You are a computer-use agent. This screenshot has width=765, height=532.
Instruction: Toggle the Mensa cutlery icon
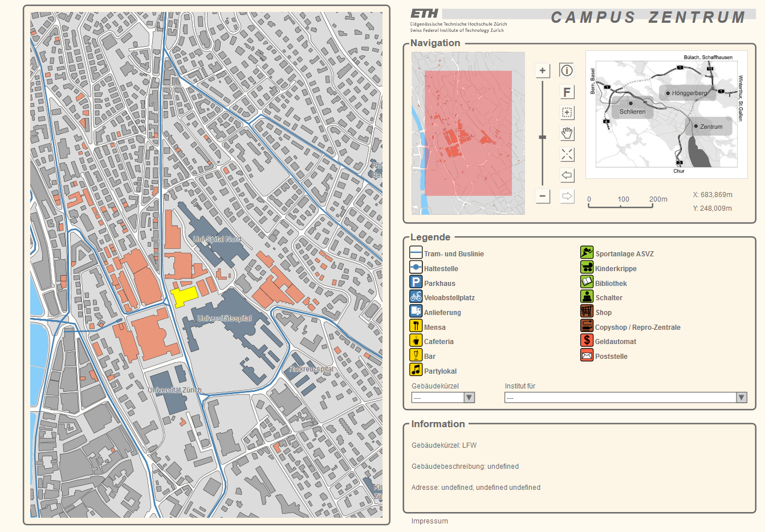pos(416,326)
